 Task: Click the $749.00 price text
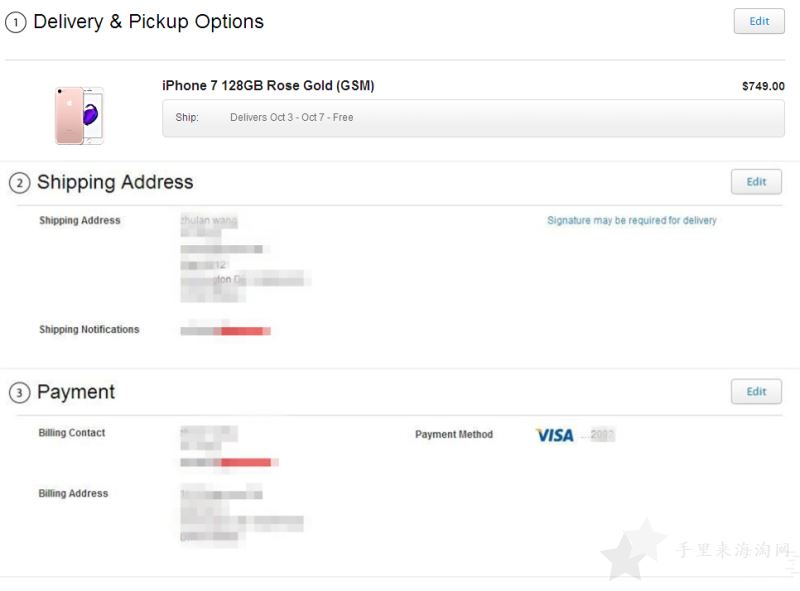[x=763, y=86]
